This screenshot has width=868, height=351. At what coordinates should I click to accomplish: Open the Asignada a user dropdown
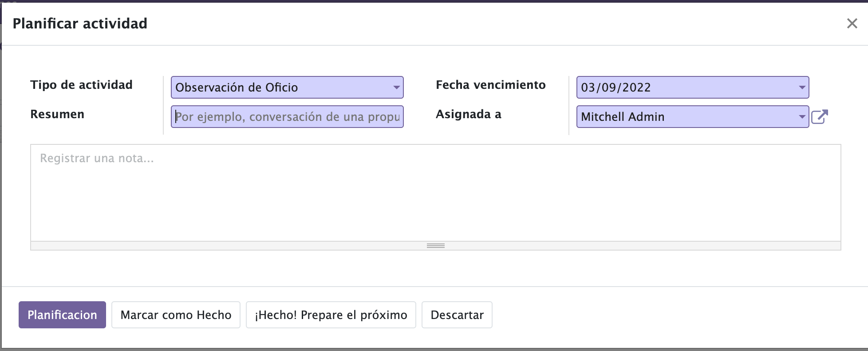click(692, 117)
